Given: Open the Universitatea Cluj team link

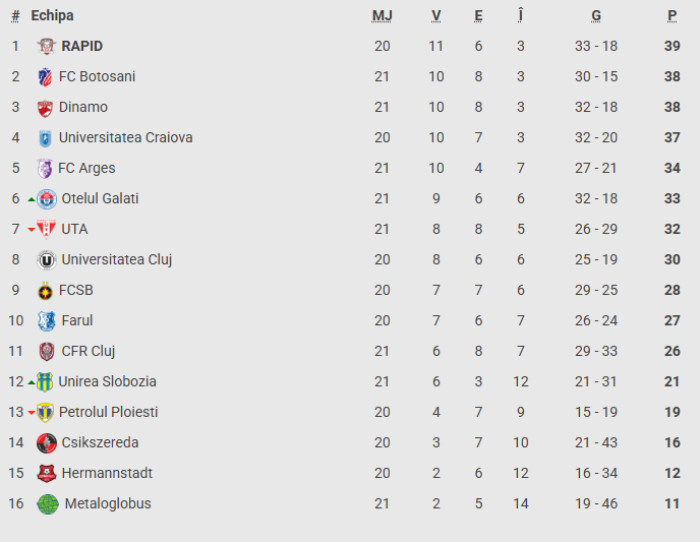Looking at the screenshot, I should tap(116, 260).
